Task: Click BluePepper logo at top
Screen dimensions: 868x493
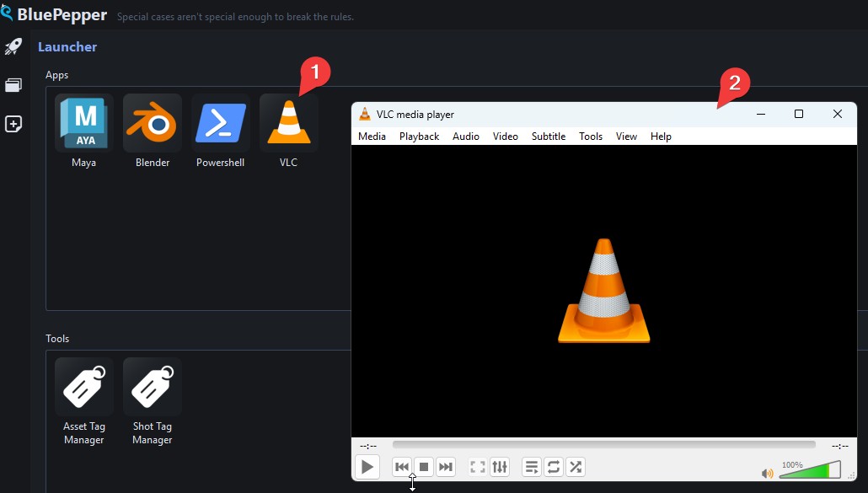Action: pyautogui.click(x=54, y=14)
